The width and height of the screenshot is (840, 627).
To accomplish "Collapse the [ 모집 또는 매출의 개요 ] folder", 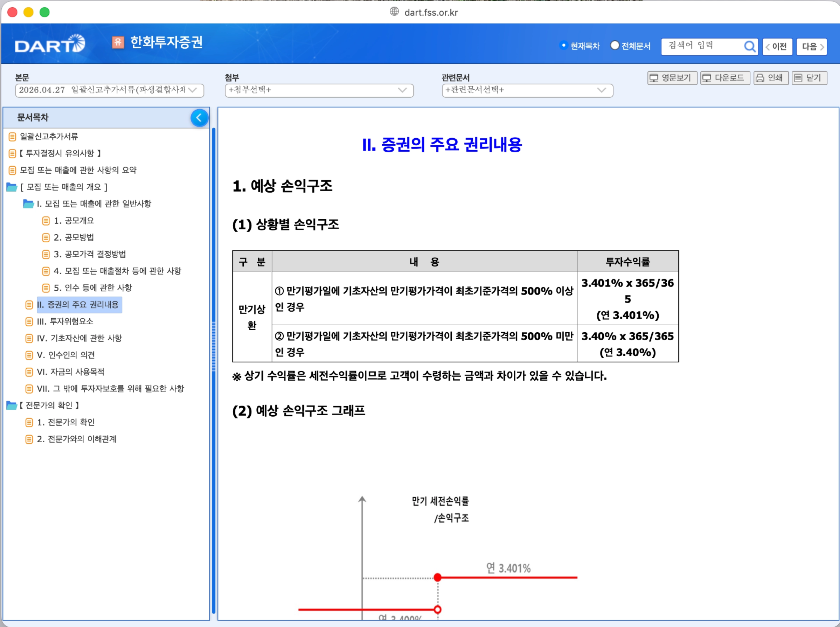I will tap(12, 187).
